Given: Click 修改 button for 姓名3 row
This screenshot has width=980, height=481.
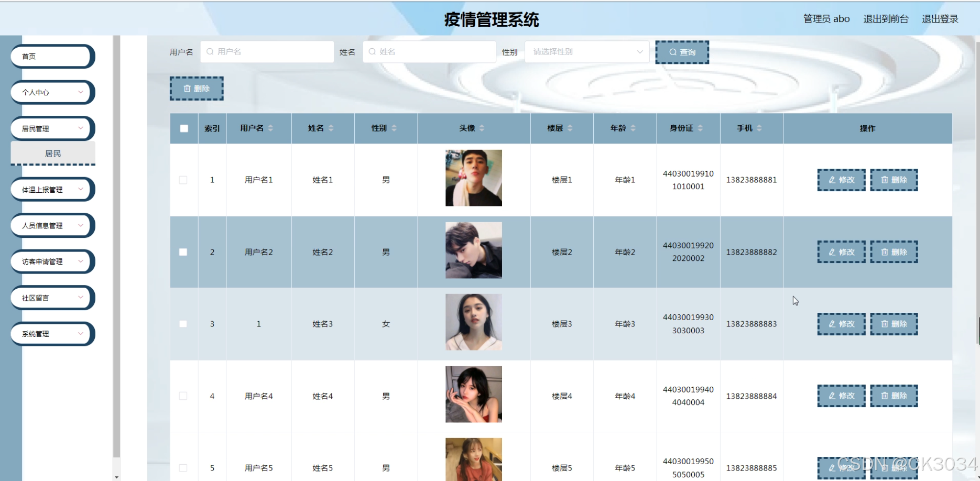Looking at the screenshot, I should pyautogui.click(x=841, y=324).
